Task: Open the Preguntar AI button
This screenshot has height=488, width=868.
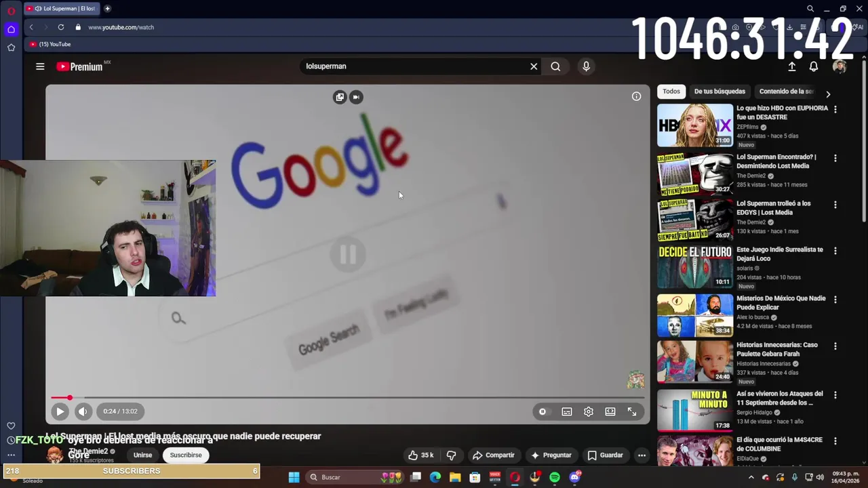Action: pyautogui.click(x=551, y=455)
